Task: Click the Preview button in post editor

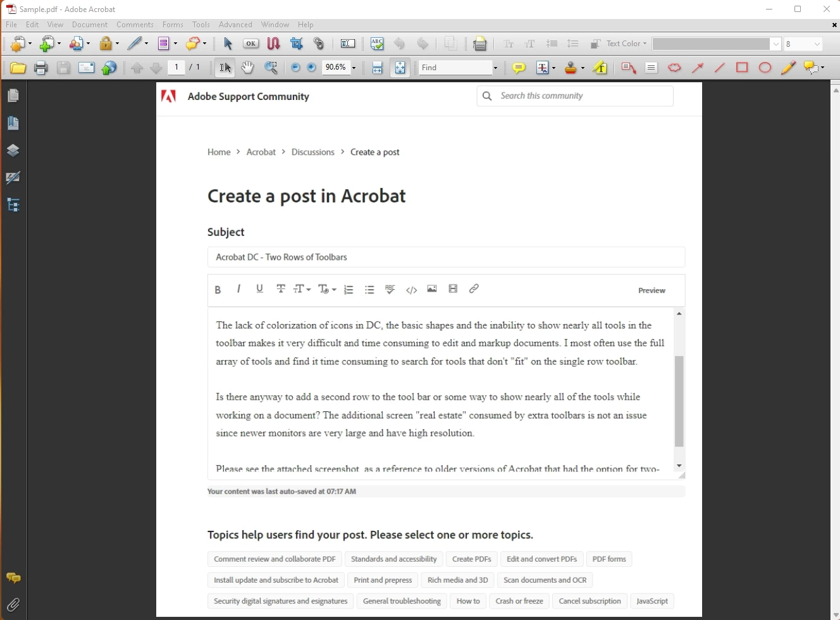Action: [652, 290]
